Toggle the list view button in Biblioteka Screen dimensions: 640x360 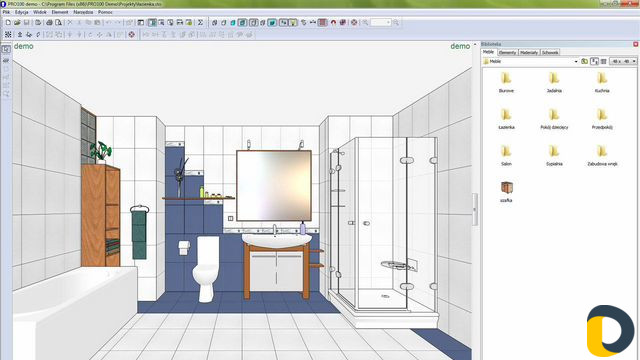click(x=604, y=61)
